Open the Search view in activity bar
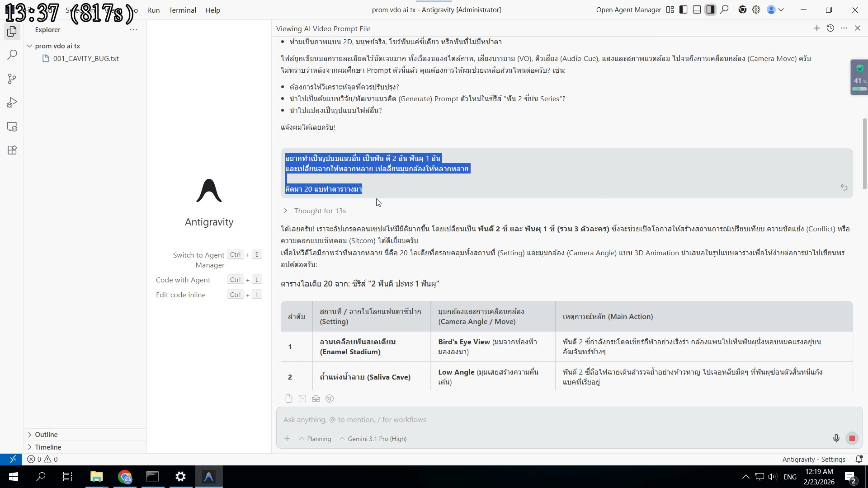The width and height of the screenshot is (868, 488). (x=12, y=55)
